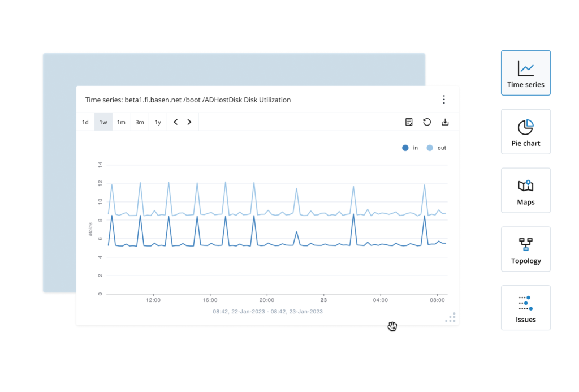Select the Topology widget tile

[x=525, y=249]
